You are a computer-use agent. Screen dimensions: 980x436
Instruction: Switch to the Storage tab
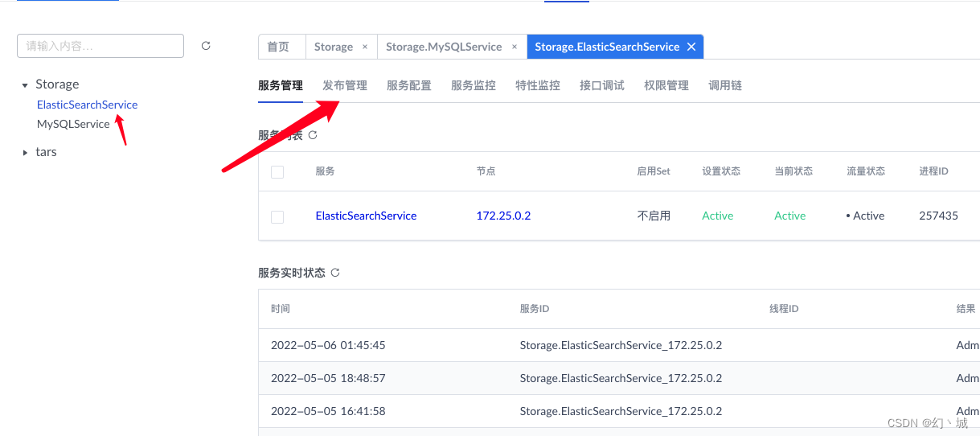pyautogui.click(x=334, y=47)
